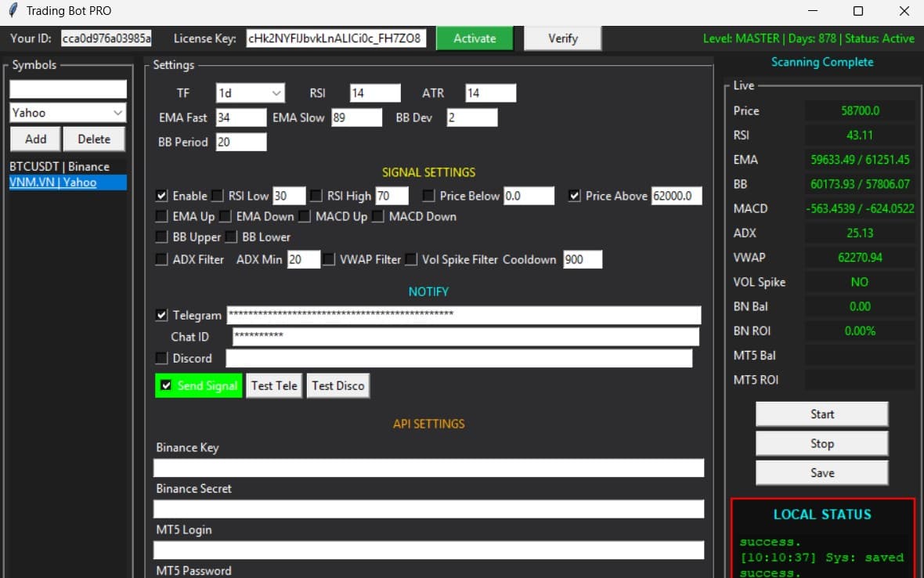Click the Start button
The height and width of the screenshot is (578, 924).
pos(822,414)
